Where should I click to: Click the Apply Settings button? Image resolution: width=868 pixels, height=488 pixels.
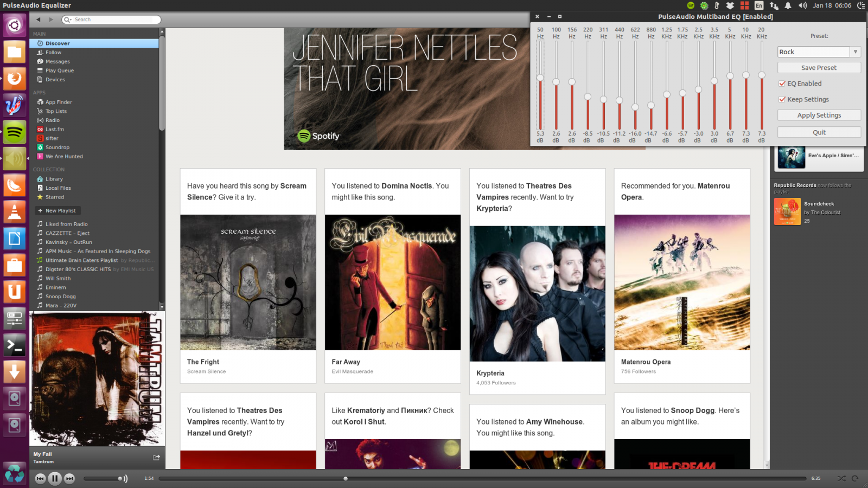coord(819,115)
